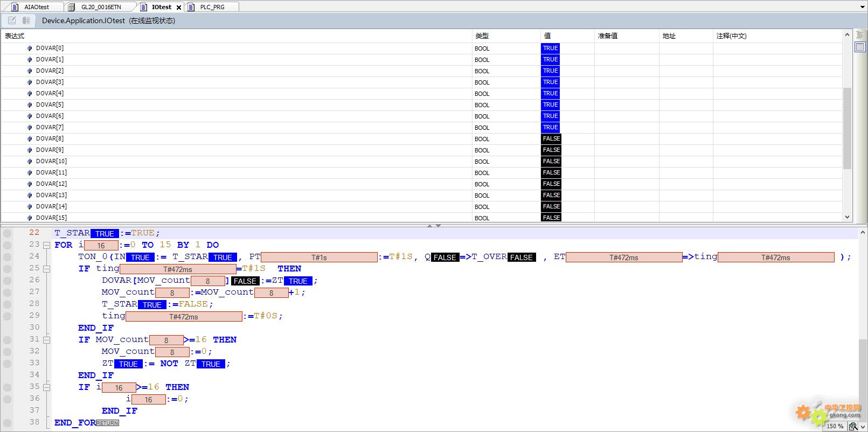Click the second icon beside the edit icon
The width and height of the screenshot is (868, 432).
tap(26, 20)
